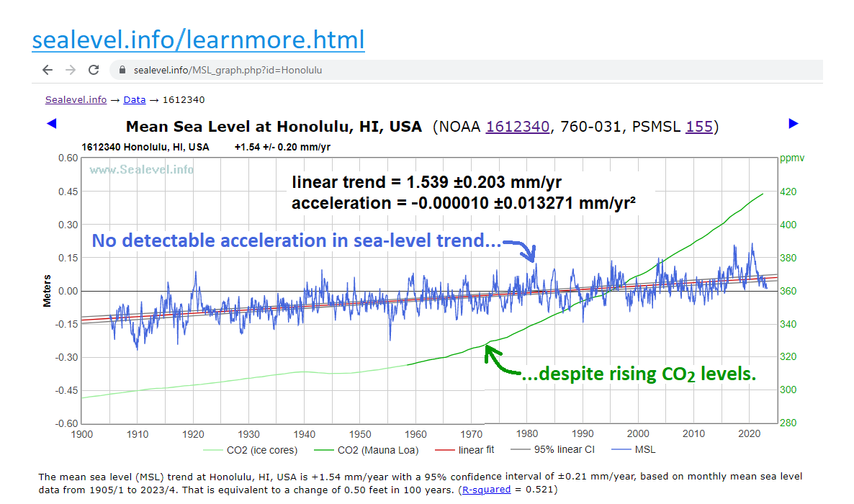Click the browser back arrow button
The width and height of the screenshot is (854, 504).
48,70
